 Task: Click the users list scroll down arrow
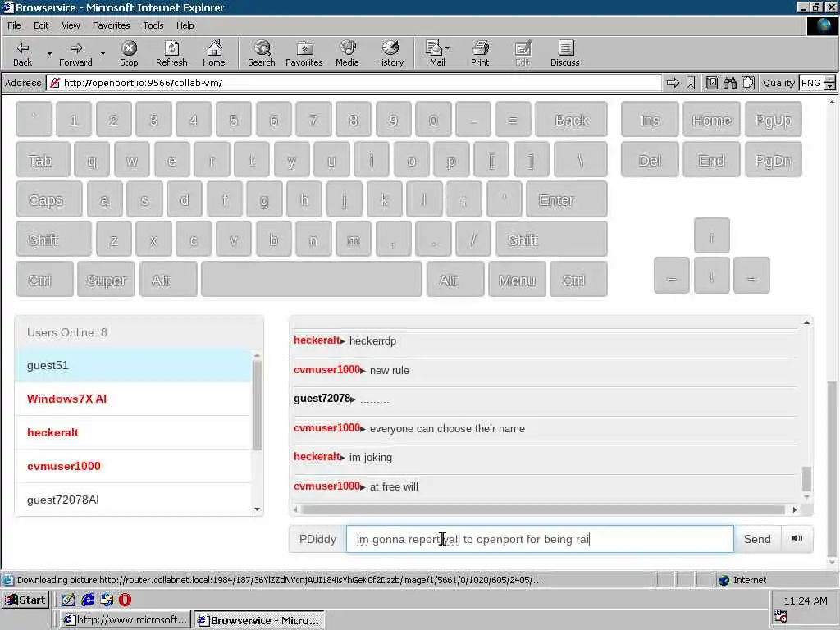click(x=257, y=509)
